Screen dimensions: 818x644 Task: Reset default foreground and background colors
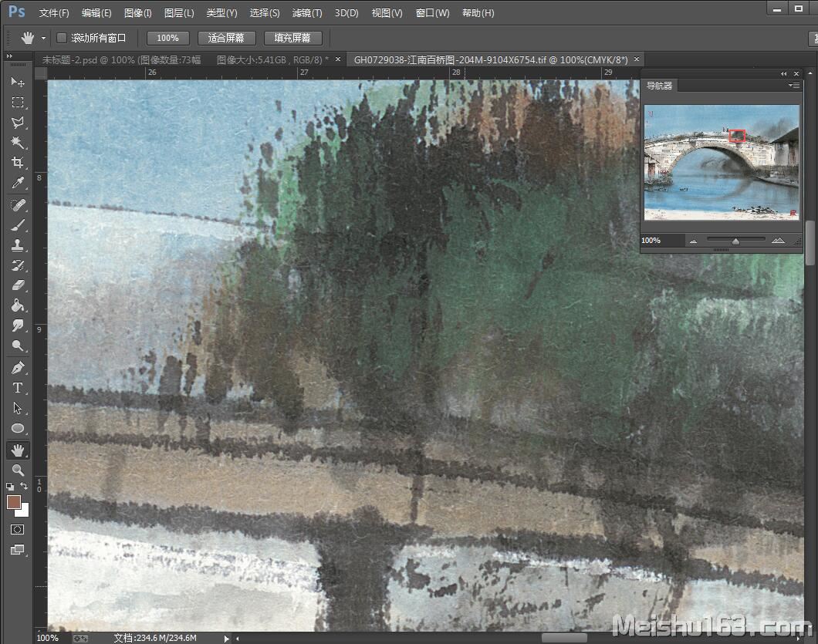tap(9, 487)
